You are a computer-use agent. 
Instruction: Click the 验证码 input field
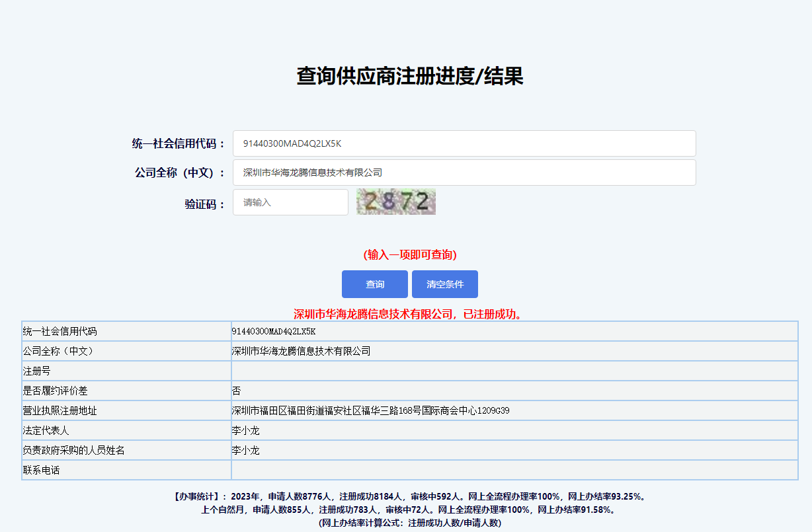[290, 202]
